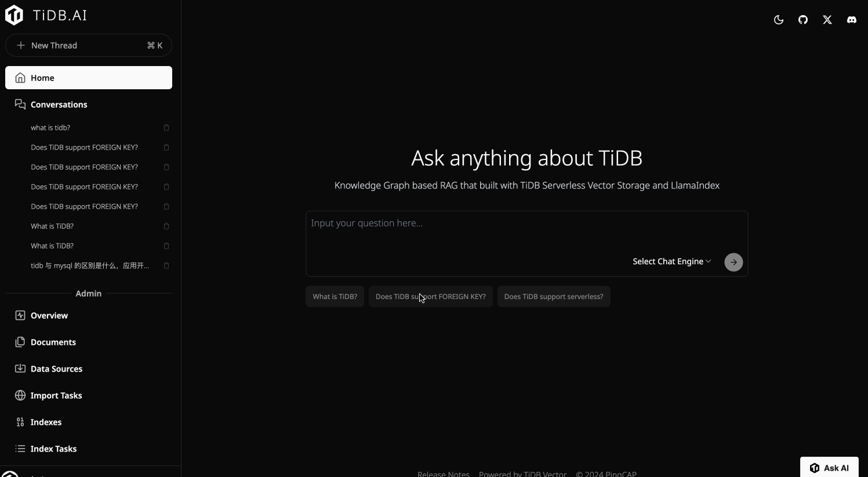Open the Ask AI widget
The height and width of the screenshot is (477, 868).
(829, 468)
